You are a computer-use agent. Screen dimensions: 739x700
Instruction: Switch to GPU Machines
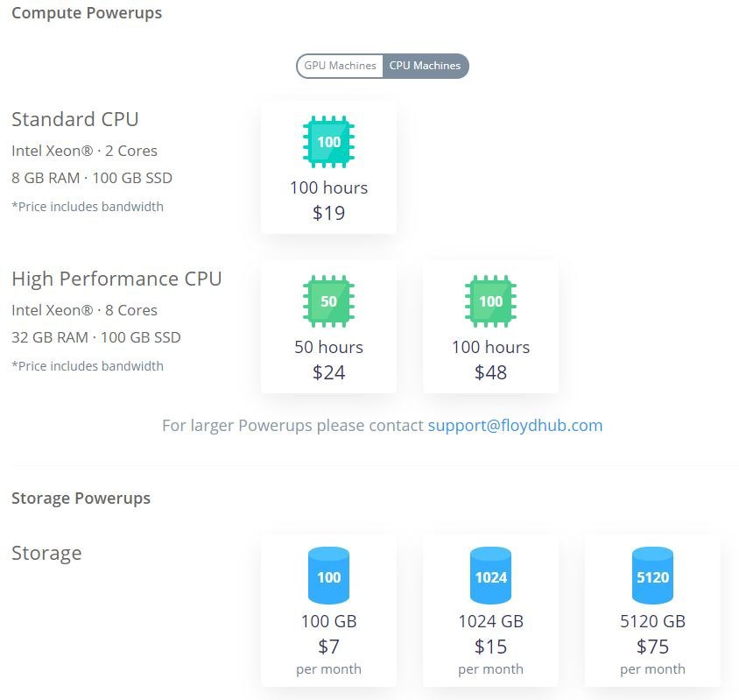coord(340,66)
